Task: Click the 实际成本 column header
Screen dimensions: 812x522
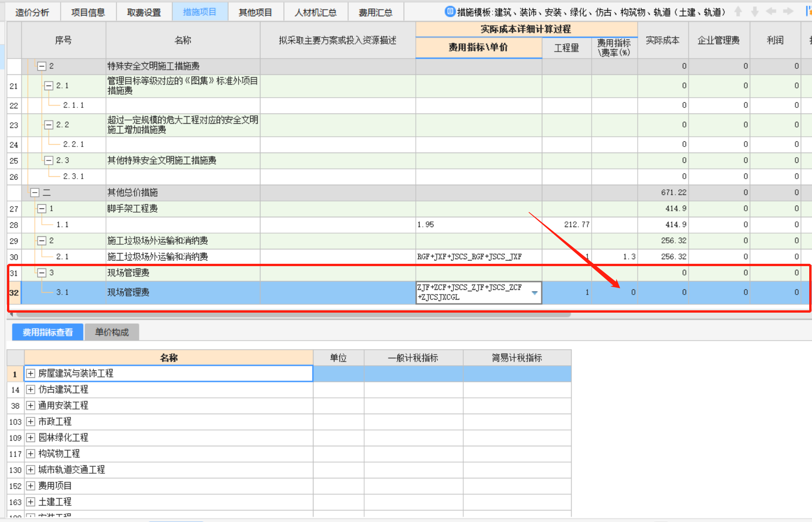Action: [x=663, y=40]
